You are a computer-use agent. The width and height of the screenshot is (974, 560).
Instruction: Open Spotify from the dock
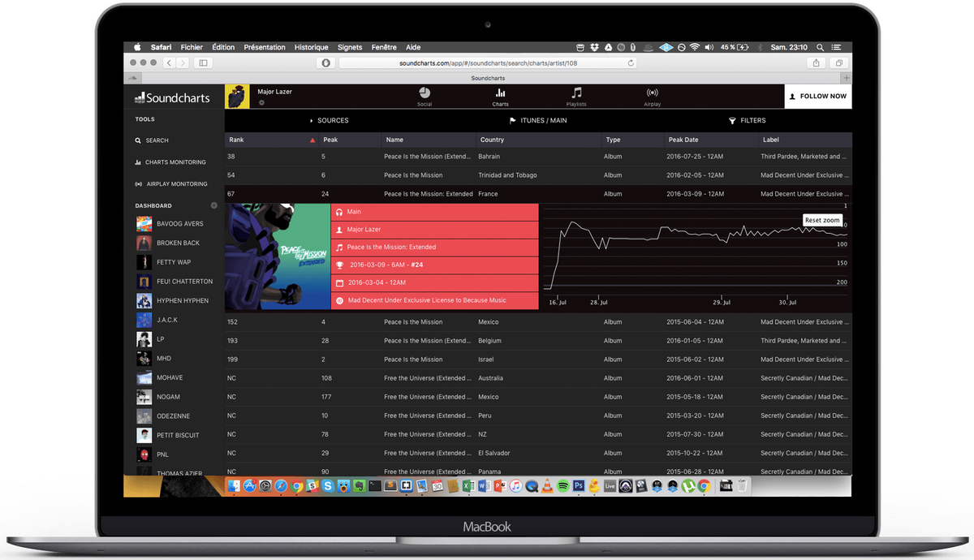[563, 486]
